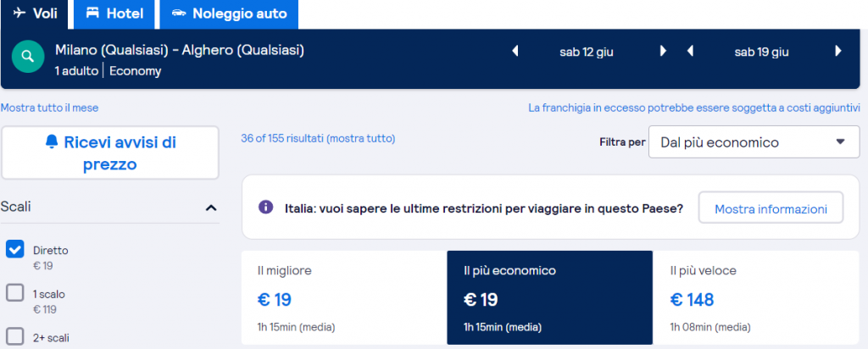Image resolution: width=868 pixels, height=349 pixels.
Task: Uncheck the Diretto stops filter
Action: pos(15,249)
